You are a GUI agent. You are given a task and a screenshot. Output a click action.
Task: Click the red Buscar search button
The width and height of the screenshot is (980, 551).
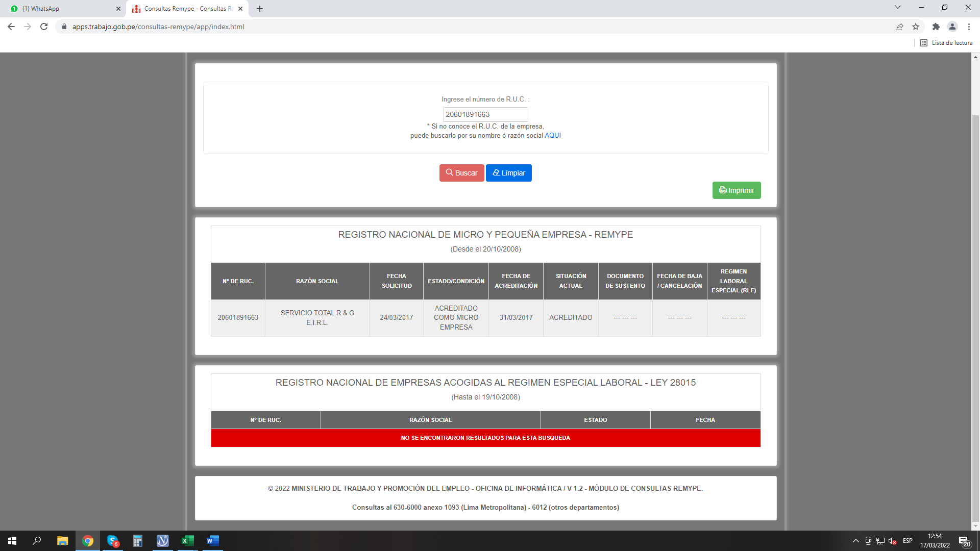coord(461,173)
